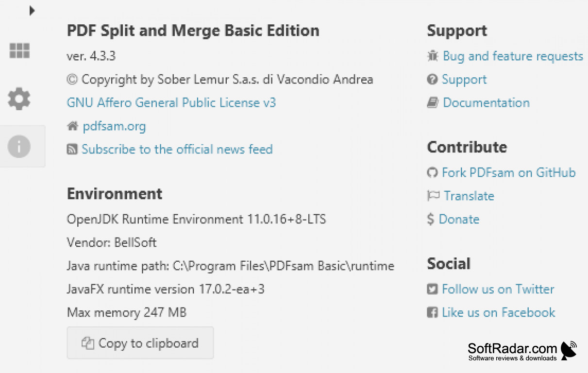Click the GitHub octocat icon
The width and height of the screenshot is (588, 373).
click(x=433, y=172)
